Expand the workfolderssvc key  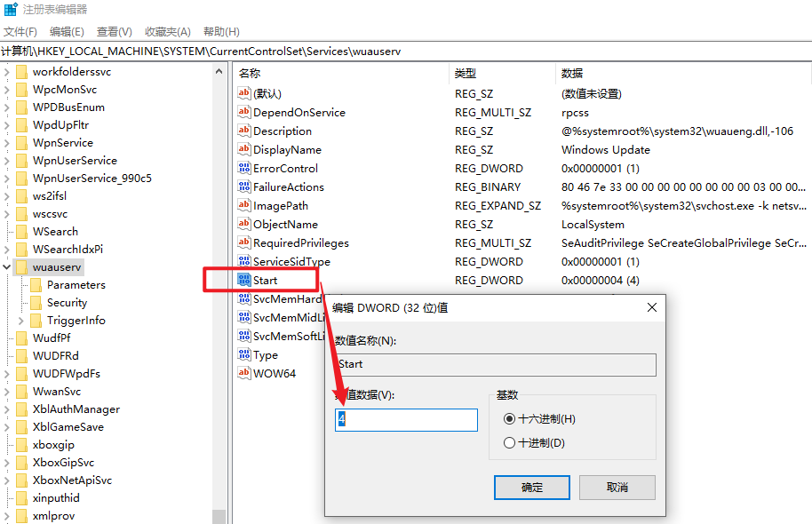point(7,71)
